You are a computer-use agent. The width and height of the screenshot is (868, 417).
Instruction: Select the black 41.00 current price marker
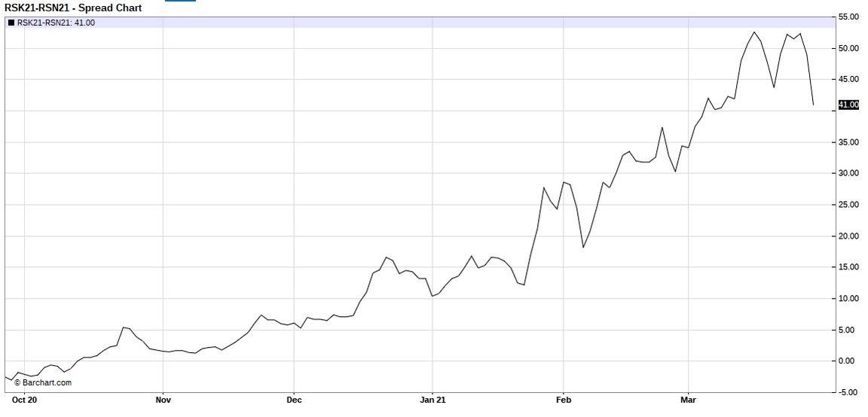tap(848, 105)
